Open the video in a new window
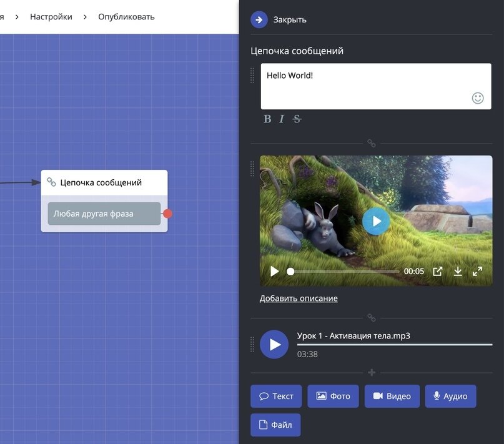 tap(437, 272)
